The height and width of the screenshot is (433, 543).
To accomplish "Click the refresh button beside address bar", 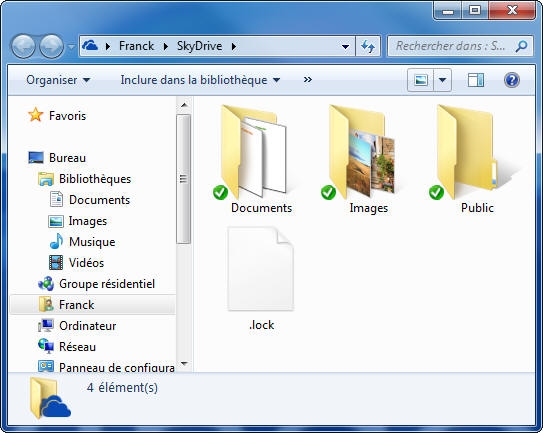I will tap(368, 46).
